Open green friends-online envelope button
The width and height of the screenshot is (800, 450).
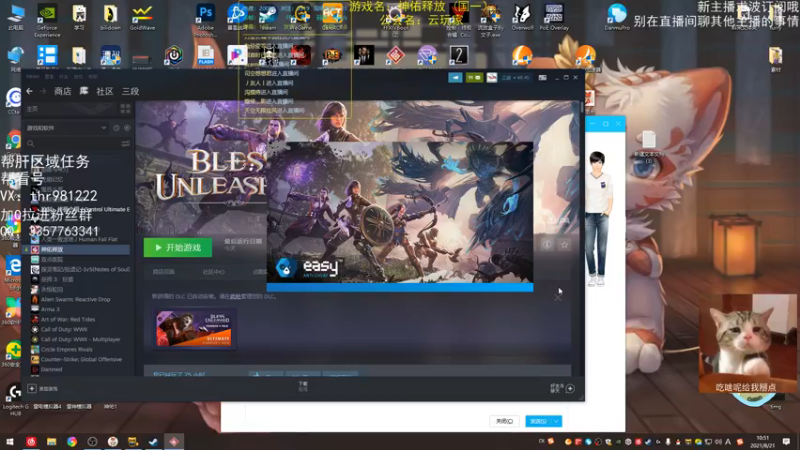click(x=474, y=78)
